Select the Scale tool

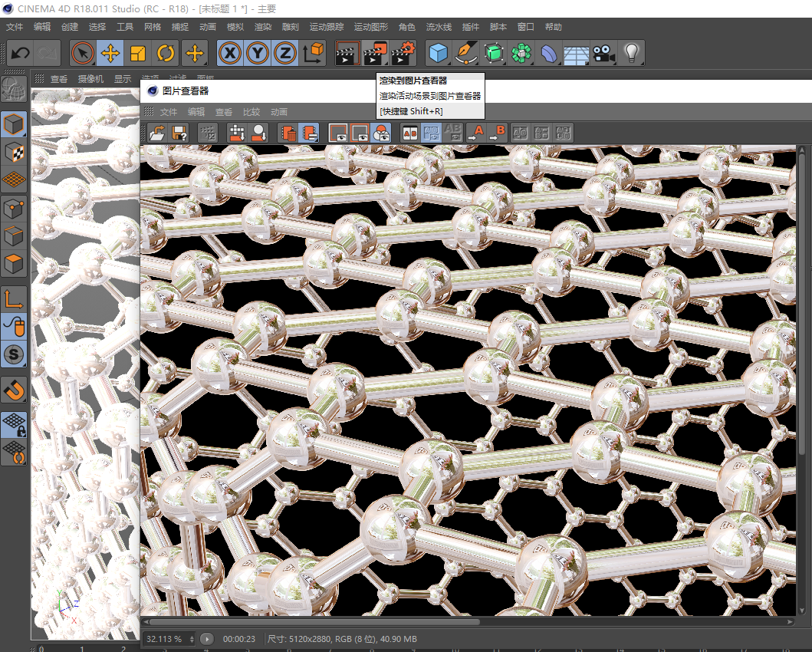tap(138, 53)
